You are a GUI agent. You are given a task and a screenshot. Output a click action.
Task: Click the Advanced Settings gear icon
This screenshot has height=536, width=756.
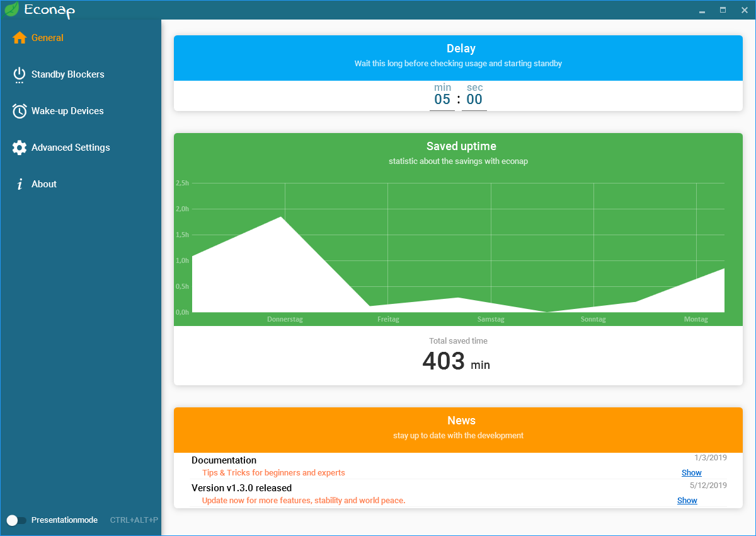(x=20, y=148)
